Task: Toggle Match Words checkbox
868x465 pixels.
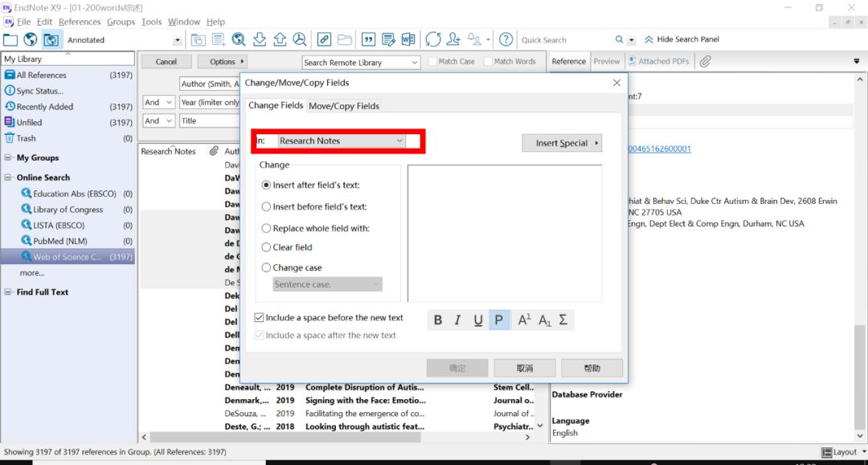Action: point(488,61)
